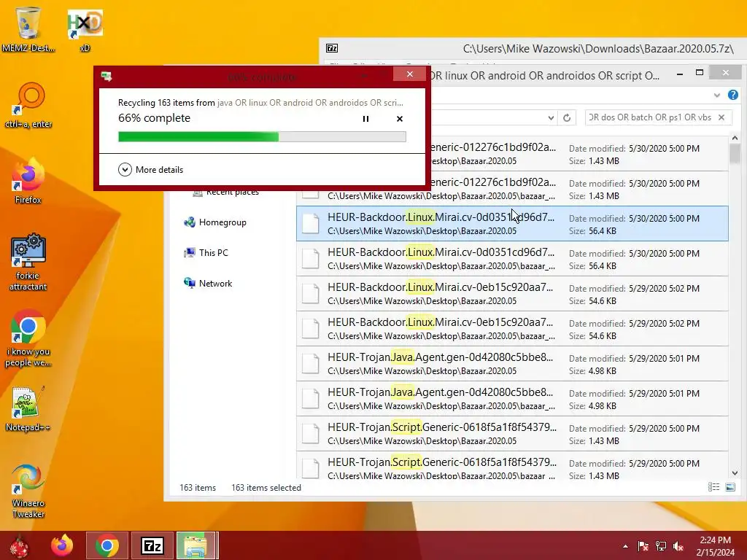Minimize the Explorer search window
This screenshot has height=560, width=747.
coord(680,74)
